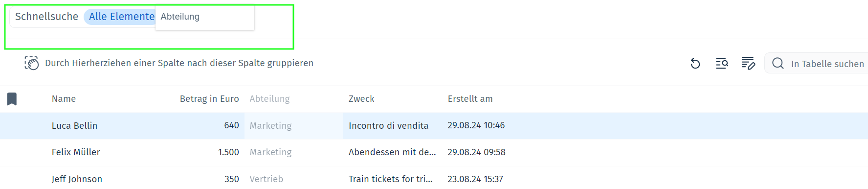Sort by 'Erstellt am' column header
The height and width of the screenshot is (189, 868).
(x=470, y=99)
